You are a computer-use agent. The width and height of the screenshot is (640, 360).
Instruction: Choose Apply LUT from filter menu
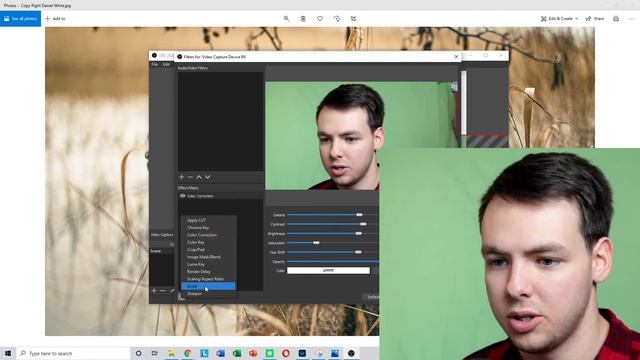click(209, 220)
